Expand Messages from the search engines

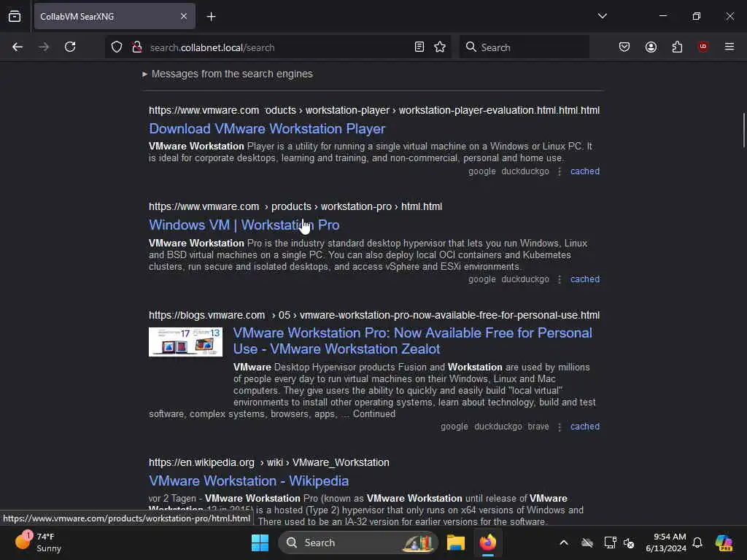228,74
